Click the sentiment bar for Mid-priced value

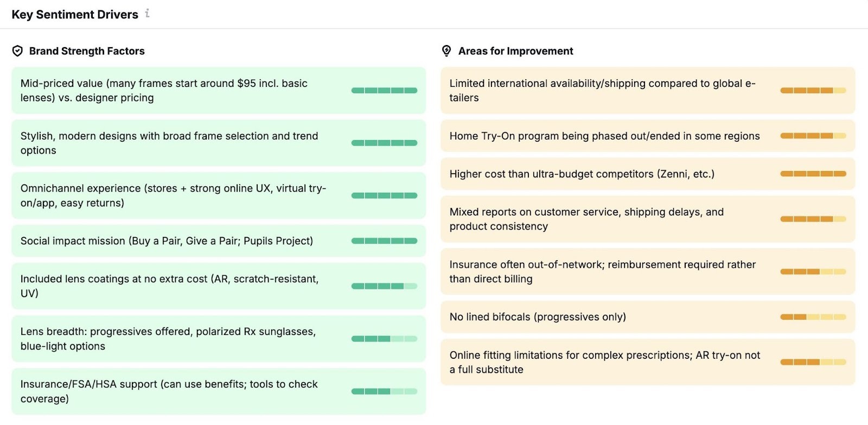pos(384,91)
